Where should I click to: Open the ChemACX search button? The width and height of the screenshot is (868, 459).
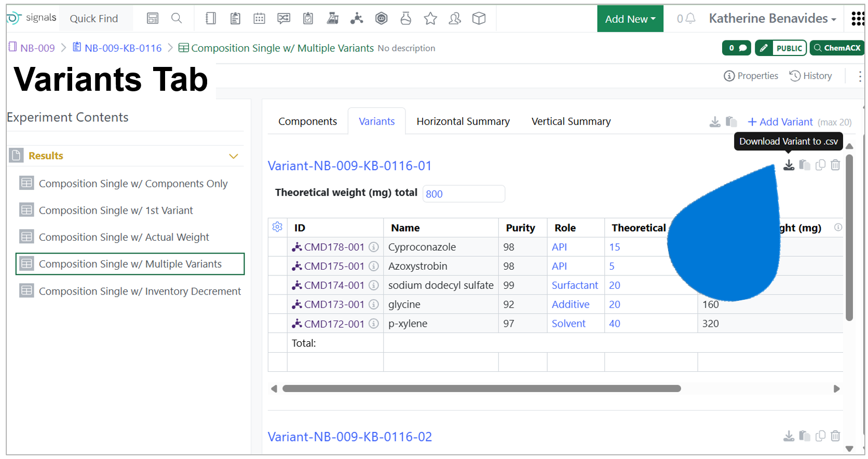837,48
